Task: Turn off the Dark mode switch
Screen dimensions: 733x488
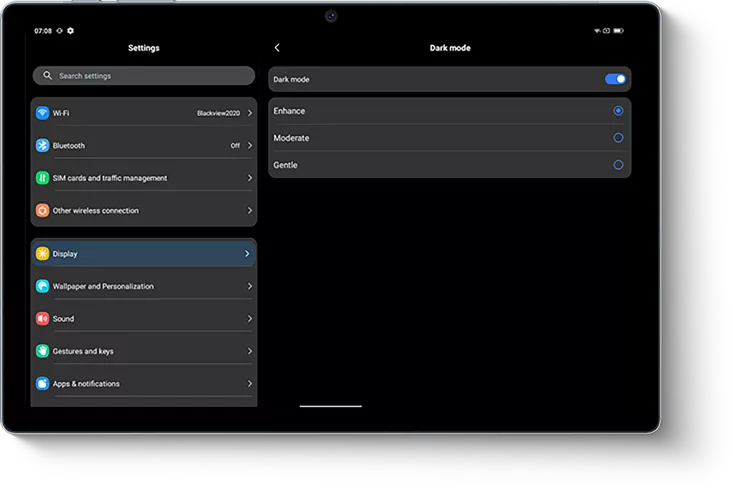Action: click(615, 79)
